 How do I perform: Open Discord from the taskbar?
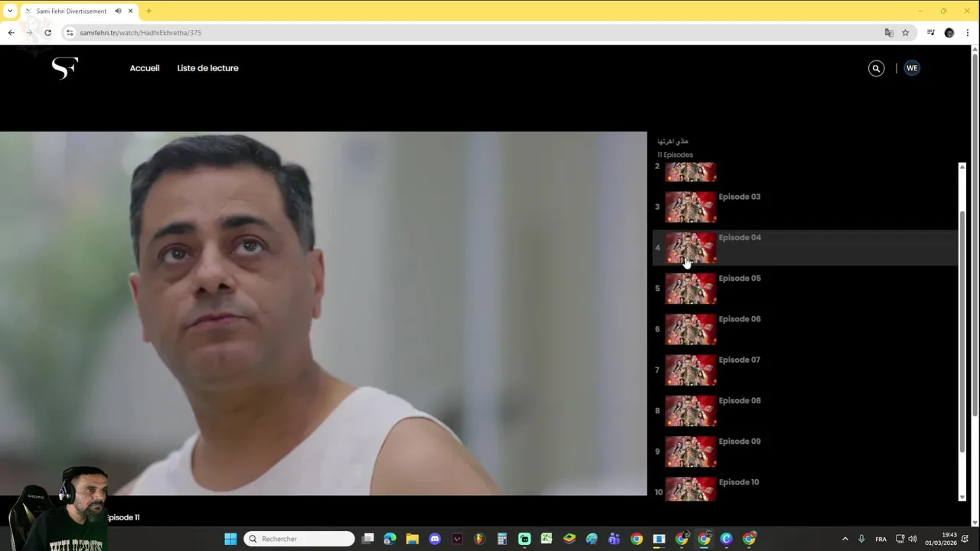435,539
